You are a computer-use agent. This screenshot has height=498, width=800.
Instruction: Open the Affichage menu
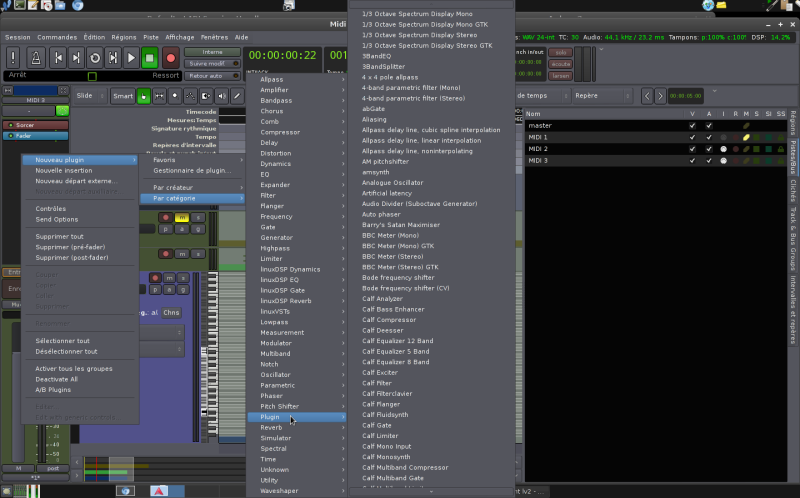[x=180, y=37]
